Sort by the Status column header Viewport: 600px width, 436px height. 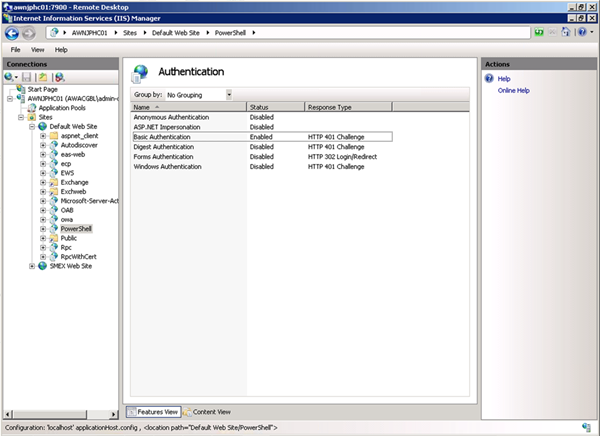click(276, 107)
